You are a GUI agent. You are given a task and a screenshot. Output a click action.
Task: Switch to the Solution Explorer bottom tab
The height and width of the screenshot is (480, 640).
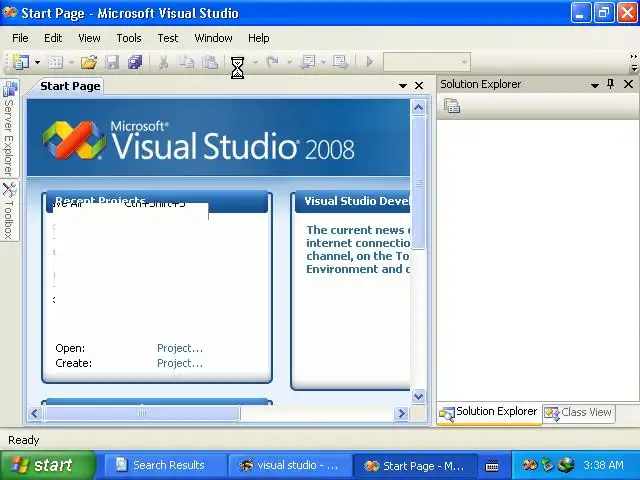(489, 413)
